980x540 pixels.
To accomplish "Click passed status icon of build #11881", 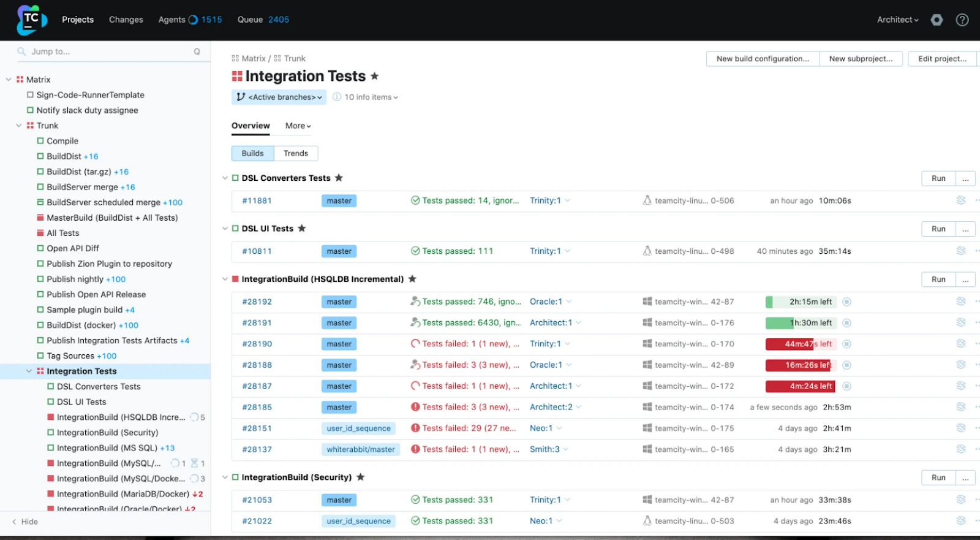I will click(415, 200).
